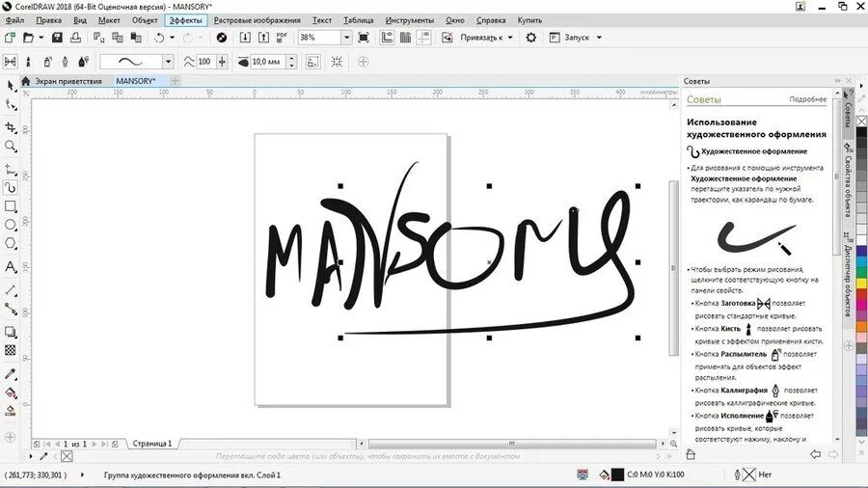Screen dimensions: 868x488
Task: Expand the cursor coordinates arrow in status bar
Action: (83, 474)
